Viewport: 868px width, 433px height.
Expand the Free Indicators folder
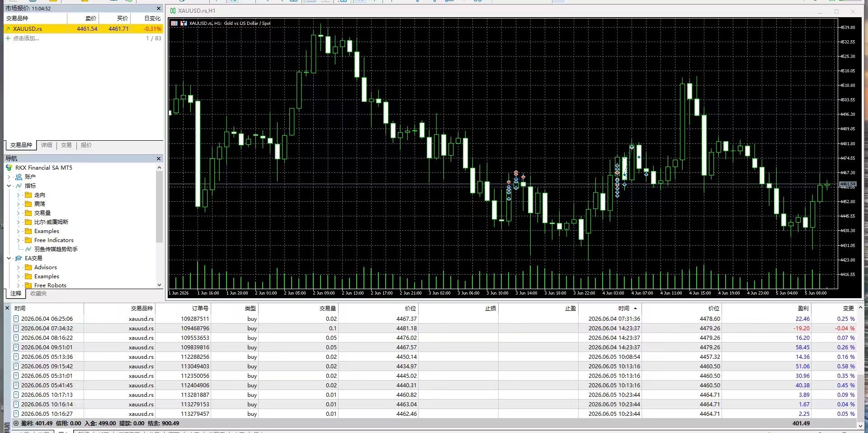(18, 240)
